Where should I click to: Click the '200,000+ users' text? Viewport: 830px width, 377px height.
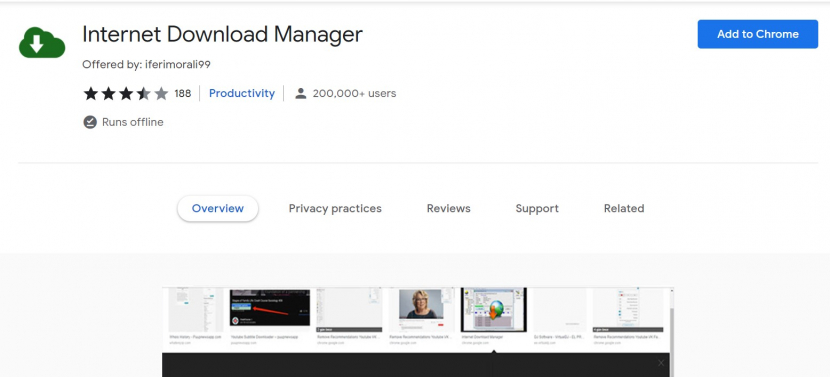[354, 94]
